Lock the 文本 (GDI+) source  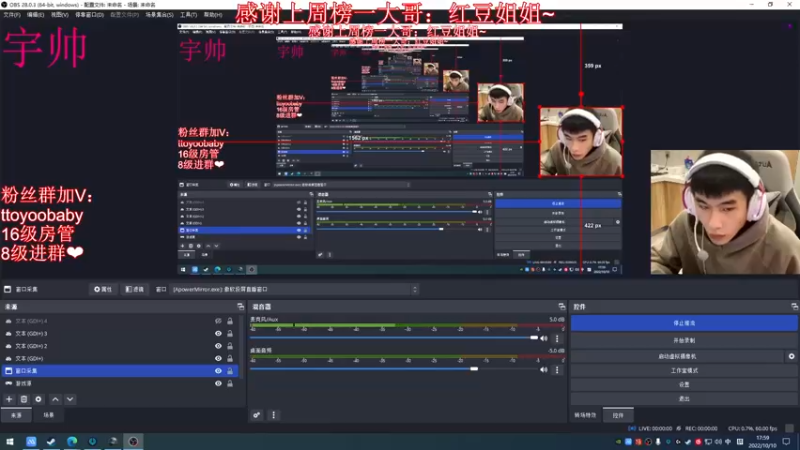coord(230,358)
